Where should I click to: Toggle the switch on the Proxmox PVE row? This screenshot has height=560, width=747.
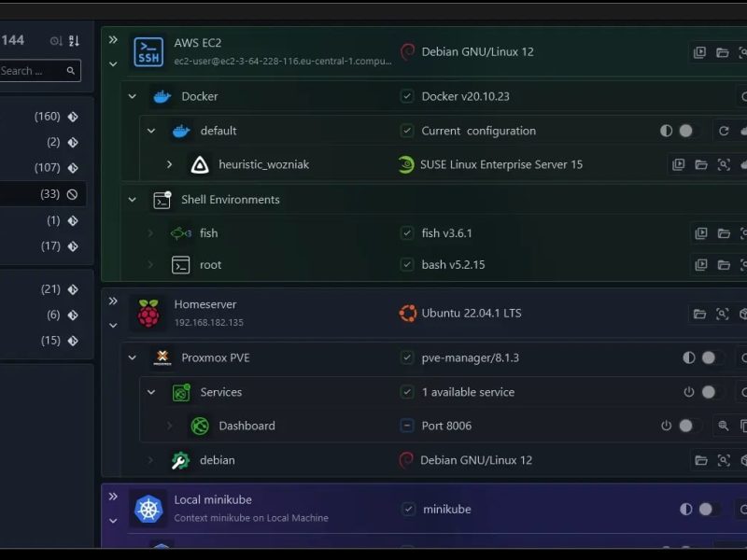(708, 357)
